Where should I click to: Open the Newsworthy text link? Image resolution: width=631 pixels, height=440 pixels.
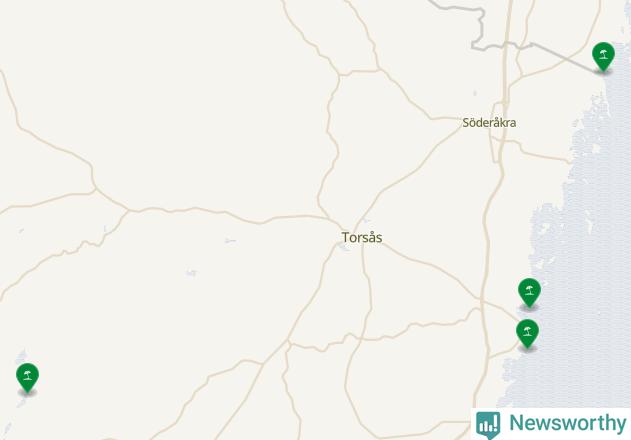pyautogui.click(x=567, y=423)
